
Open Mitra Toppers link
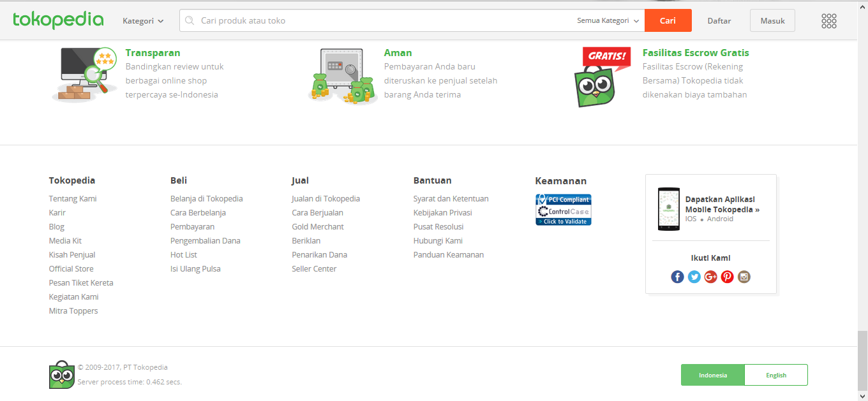coord(73,310)
